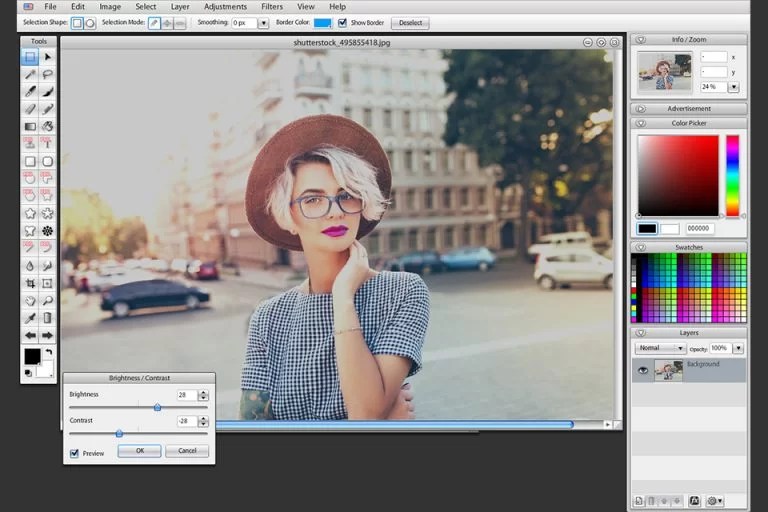Pick the lasso selection tool
768x512 pixels.
pyautogui.click(x=47, y=74)
